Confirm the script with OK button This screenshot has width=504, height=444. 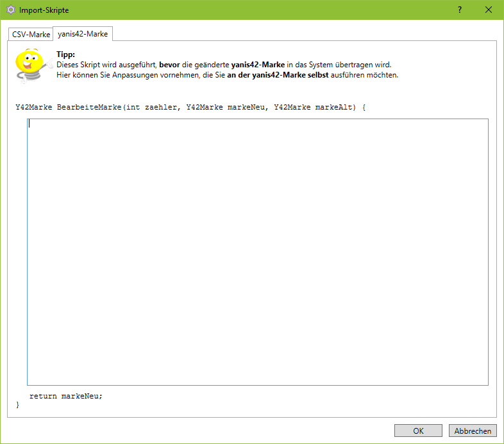point(418,431)
